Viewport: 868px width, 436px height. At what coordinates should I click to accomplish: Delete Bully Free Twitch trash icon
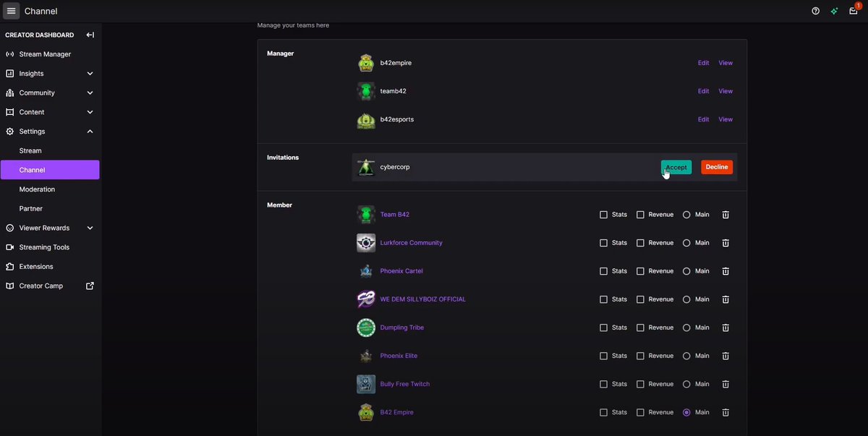(726, 384)
